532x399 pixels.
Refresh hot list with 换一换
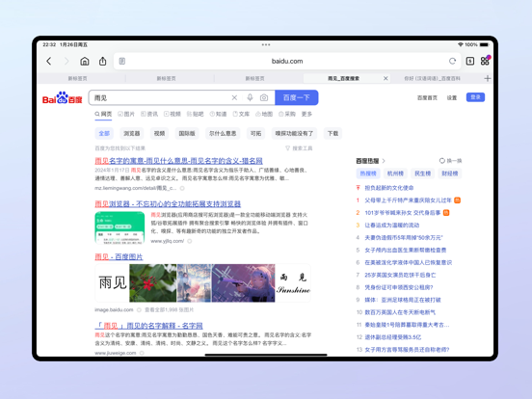click(450, 161)
